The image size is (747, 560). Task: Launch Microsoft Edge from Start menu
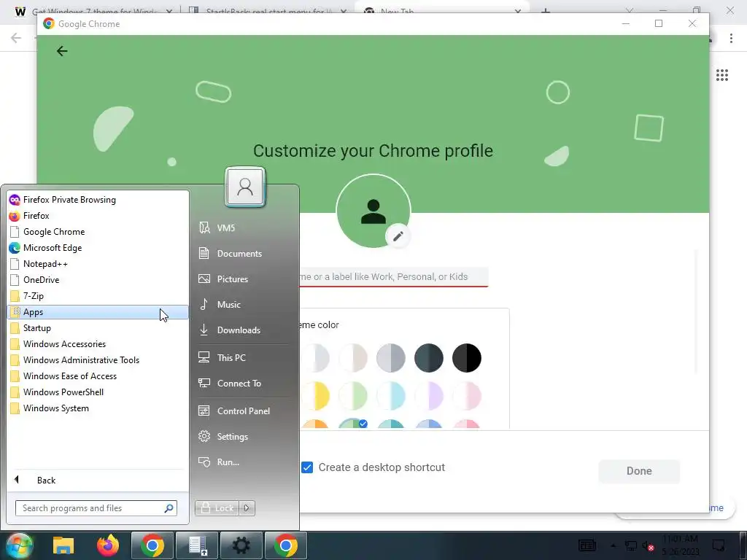click(98, 248)
